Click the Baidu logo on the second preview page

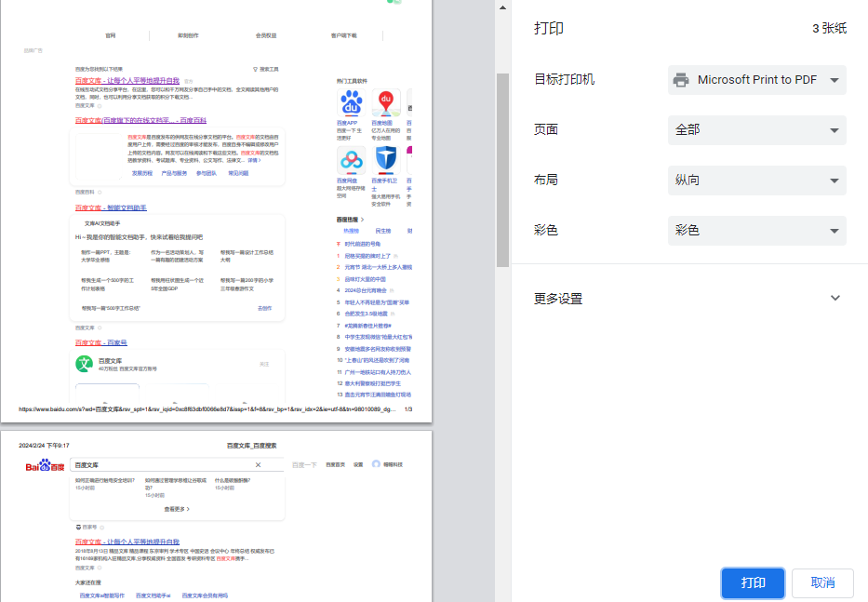click(46, 464)
